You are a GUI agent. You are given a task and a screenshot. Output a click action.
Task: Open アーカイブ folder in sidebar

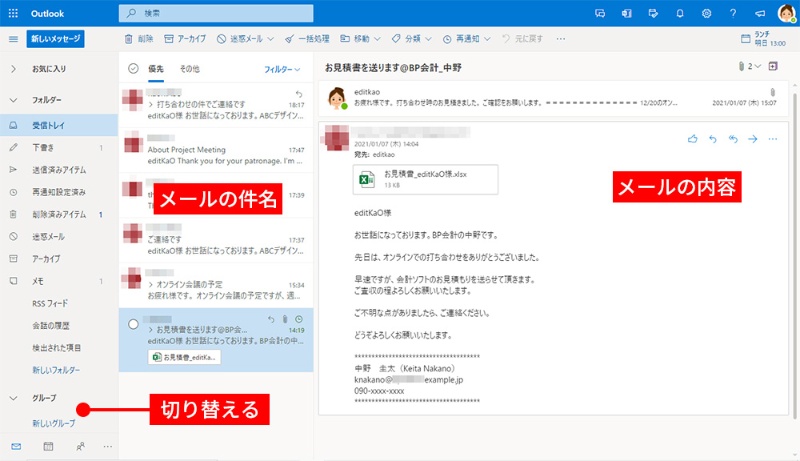click(x=59, y=259)
